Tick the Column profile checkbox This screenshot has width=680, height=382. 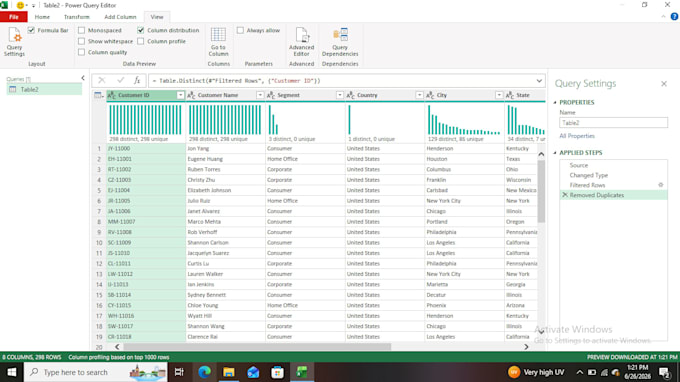[141, 41]
